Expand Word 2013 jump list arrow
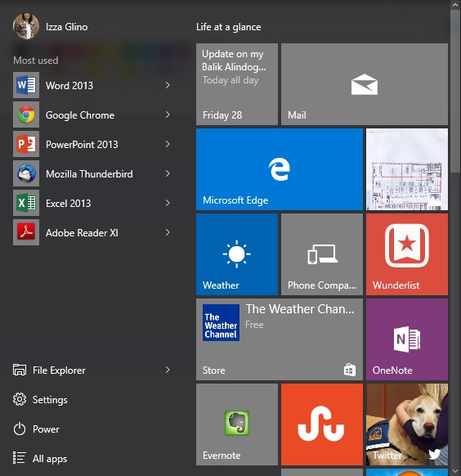461x476 pixels. point(168,85)
